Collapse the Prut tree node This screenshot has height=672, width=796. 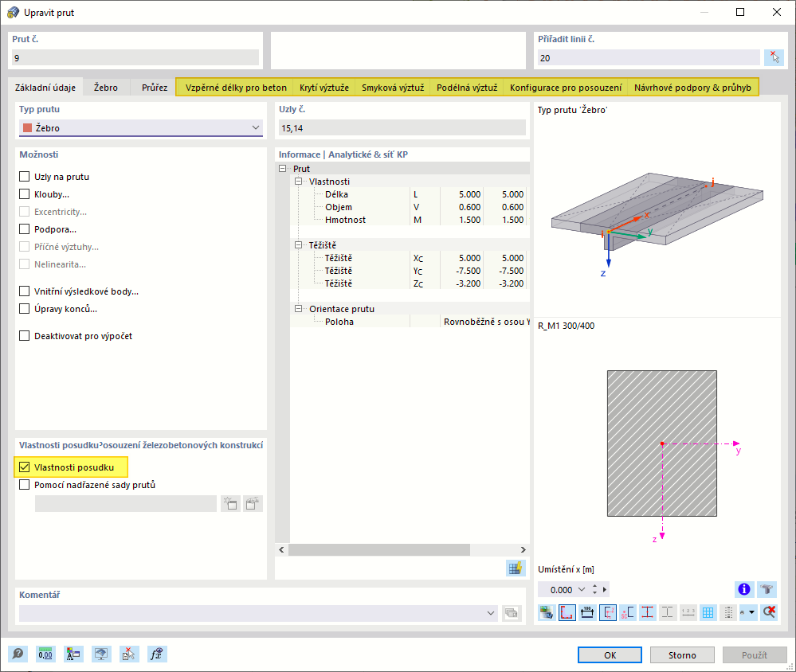283,168
